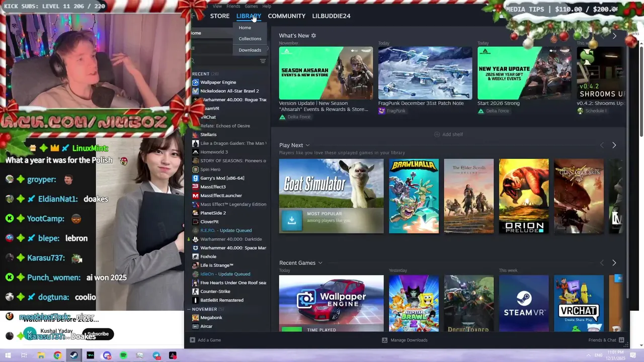
Task: Open the SteamVR recent game card
Action: click(x=524, y=303)
